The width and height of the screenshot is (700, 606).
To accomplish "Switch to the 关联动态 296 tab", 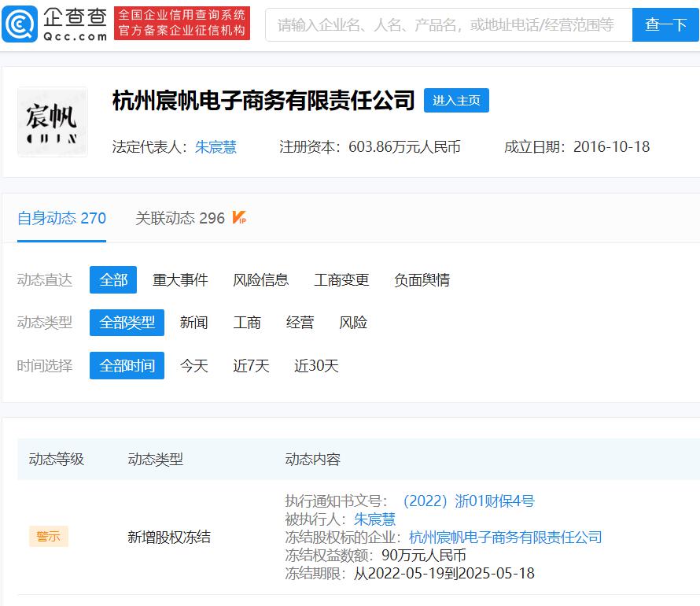I will click(180, 218).
